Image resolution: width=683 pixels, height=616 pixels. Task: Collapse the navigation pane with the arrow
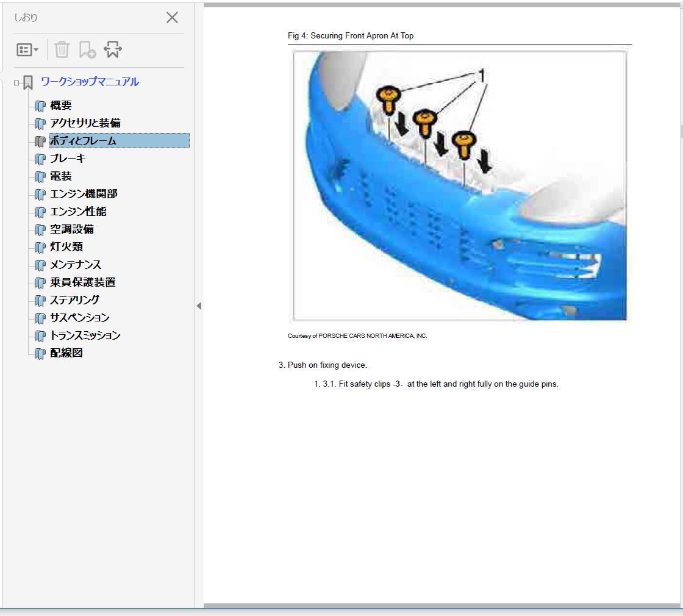click(x=199, y=306)
